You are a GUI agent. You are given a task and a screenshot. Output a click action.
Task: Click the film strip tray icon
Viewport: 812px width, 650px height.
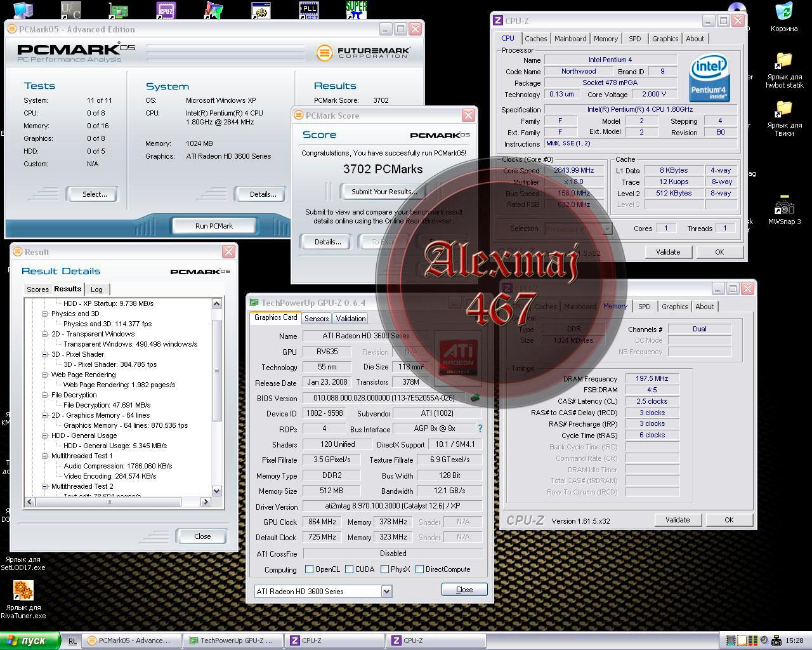[x=731, y=640]
